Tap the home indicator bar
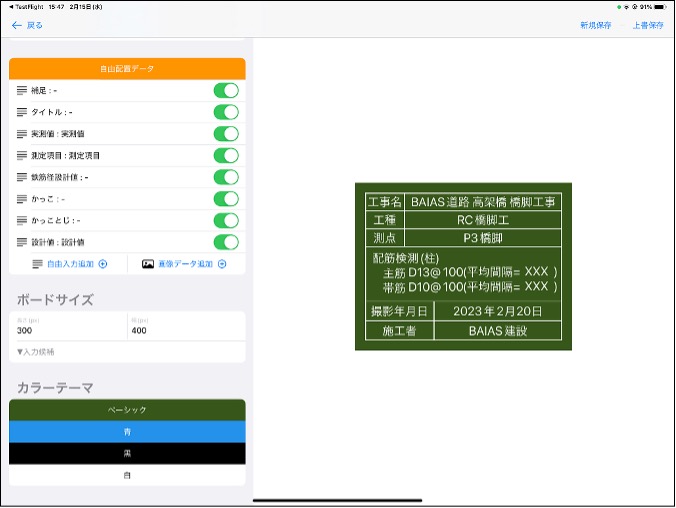This screenshot has width=676, height=508. [x=338, y=500]
